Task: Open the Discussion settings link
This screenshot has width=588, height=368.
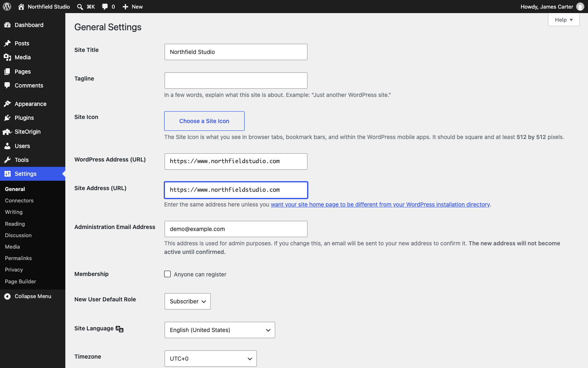Action: pos(18,236)
